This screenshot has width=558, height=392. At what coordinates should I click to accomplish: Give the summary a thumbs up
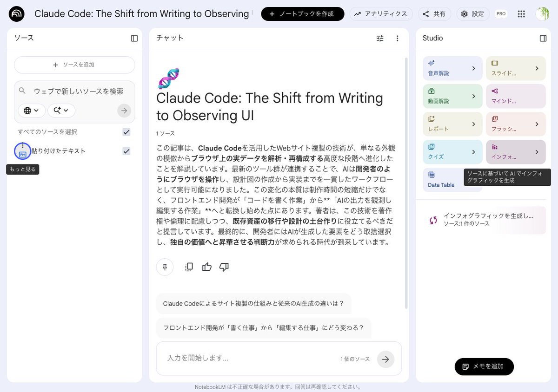pos(207,267)
